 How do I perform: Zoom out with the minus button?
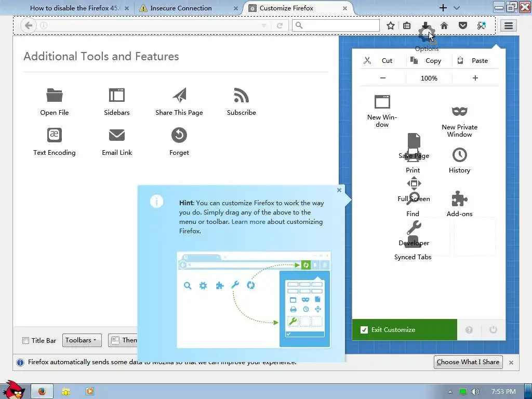383,78
